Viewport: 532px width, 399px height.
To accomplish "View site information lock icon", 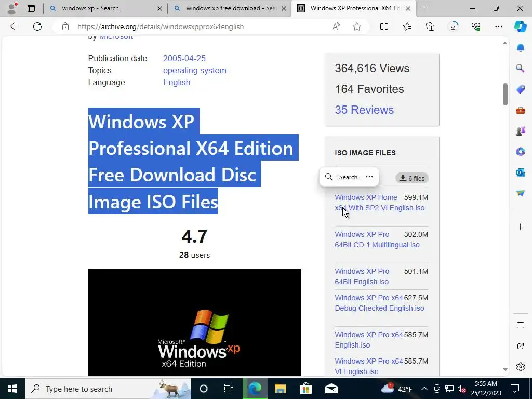I will [x=65, y=26].
